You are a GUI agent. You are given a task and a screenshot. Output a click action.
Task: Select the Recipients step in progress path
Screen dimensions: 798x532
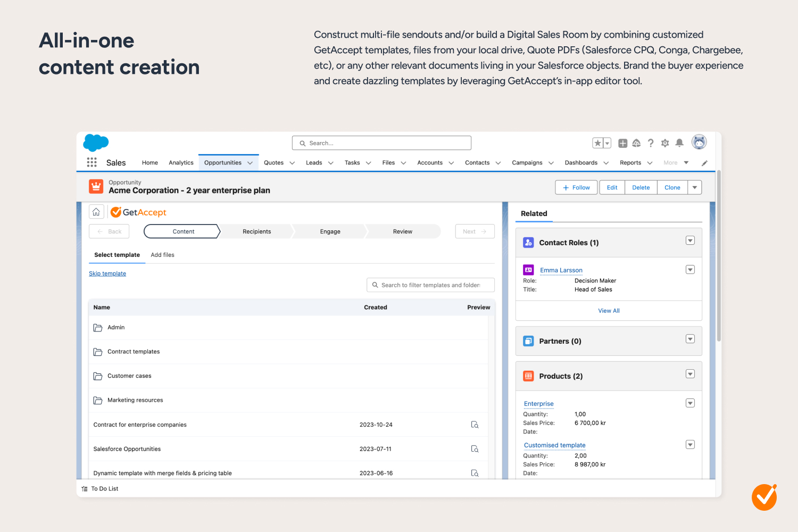coord(256,231)
